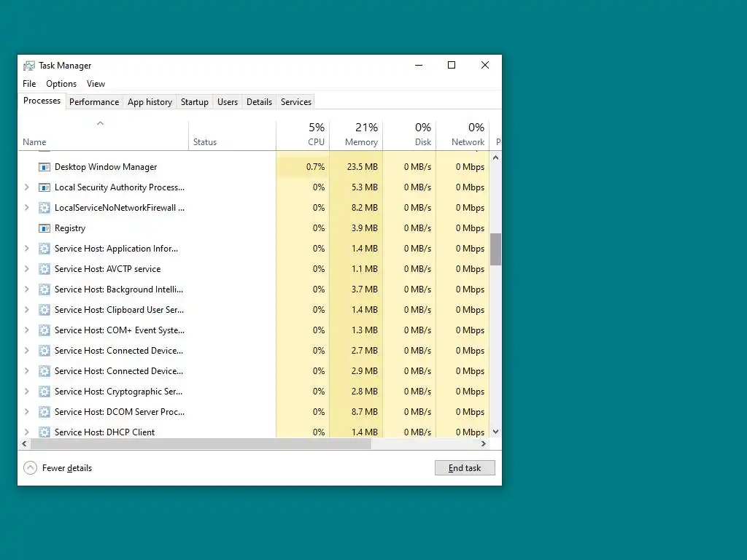Click the AVCTP service gear icon
This screenshot has width=747, height=560.
tap(44, 269)
